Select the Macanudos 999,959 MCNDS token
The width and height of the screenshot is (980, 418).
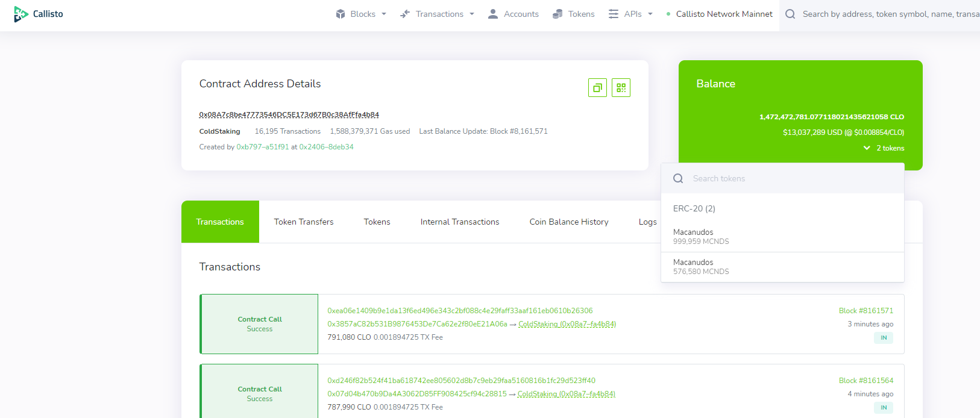pos(782,237)
